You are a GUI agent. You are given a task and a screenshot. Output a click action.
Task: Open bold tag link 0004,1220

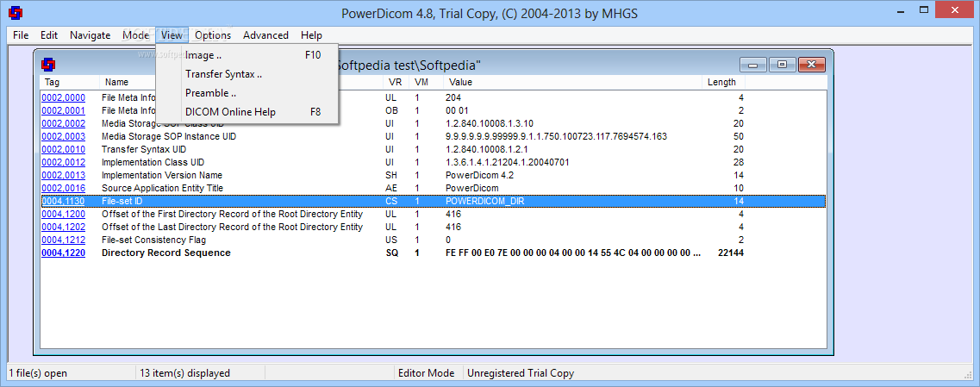(63, 253)
